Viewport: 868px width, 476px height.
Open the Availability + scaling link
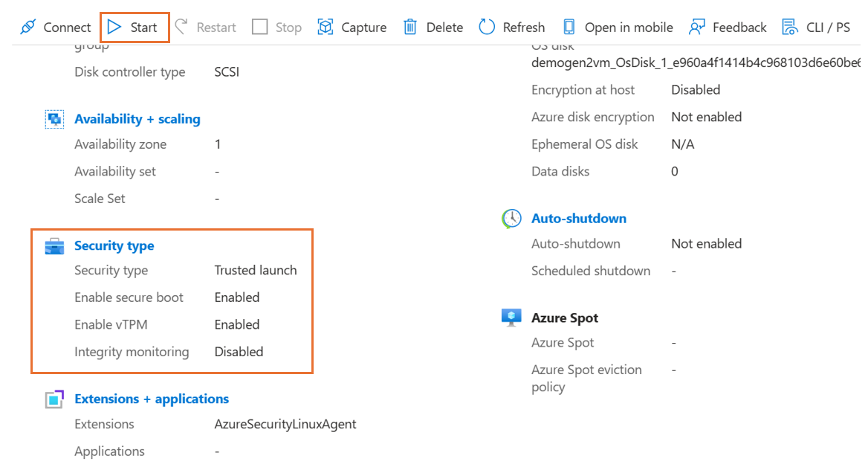point(137,119)
